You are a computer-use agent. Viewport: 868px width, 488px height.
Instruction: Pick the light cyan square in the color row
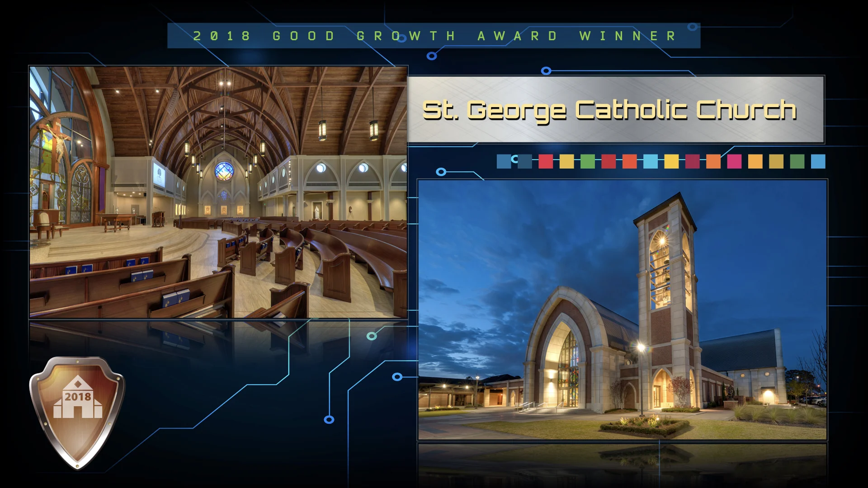pyautogui.click(x=650, y=161)
